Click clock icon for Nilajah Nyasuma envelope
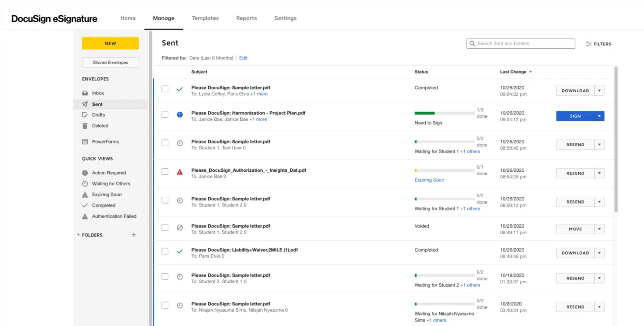The width and height of the screenshot is (644, 326). click(180, 305)
